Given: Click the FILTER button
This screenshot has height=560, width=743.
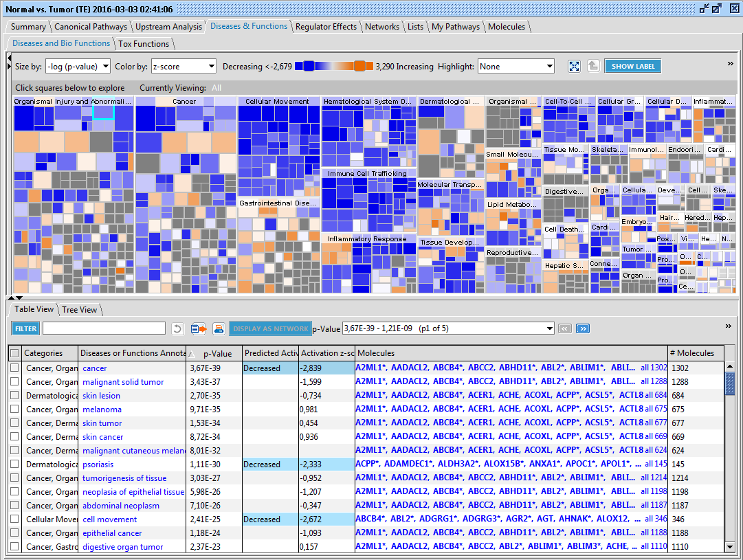Looking at the screenshot, I should point(25,328).
